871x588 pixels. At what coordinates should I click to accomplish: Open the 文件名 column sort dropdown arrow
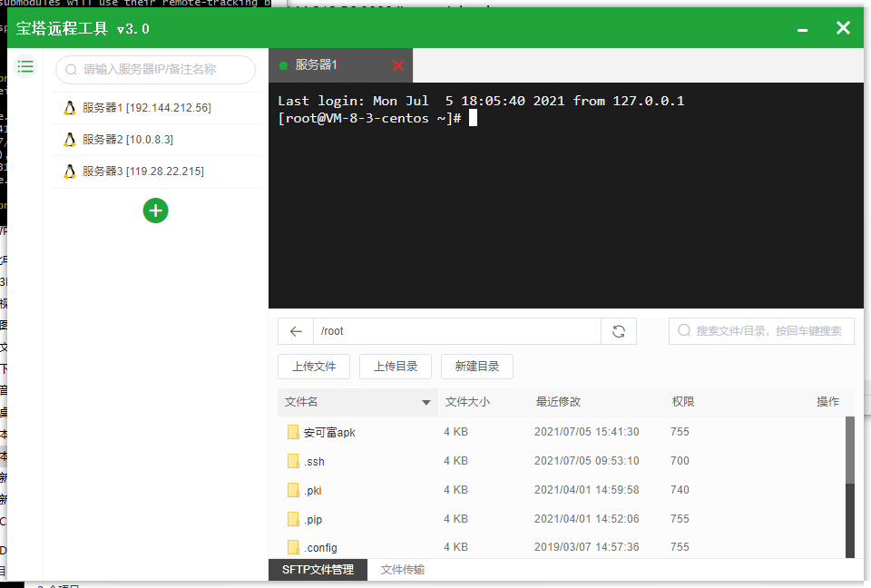(x=426, y=402)
